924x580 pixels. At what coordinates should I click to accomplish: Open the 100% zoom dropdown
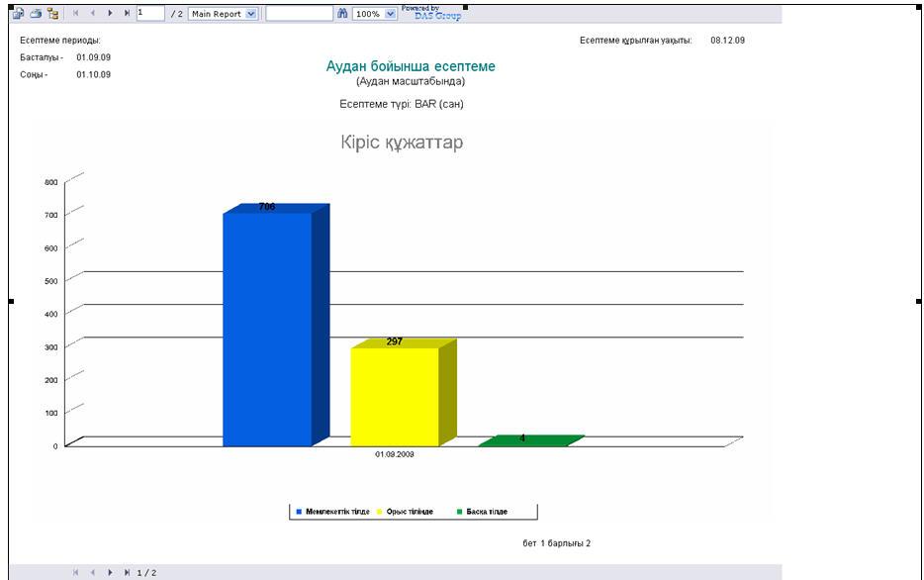point(374,14)
